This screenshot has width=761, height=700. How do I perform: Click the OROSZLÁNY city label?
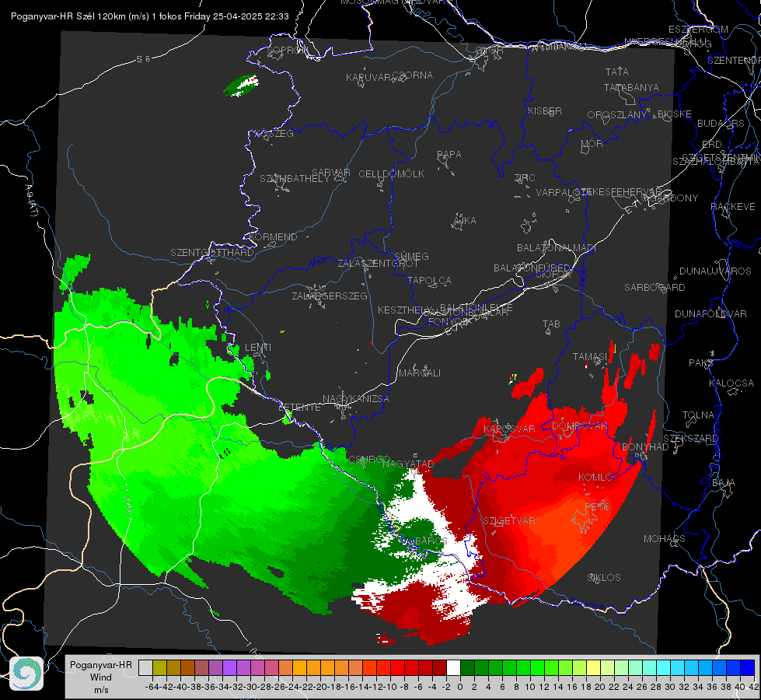click(617, 115)
